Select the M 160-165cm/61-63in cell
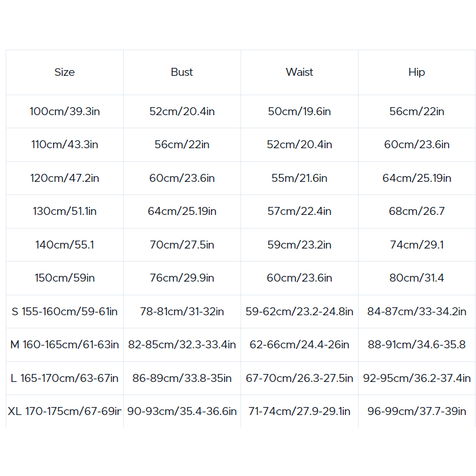This screenshot has height=476, width=476. pyautogui.click(x=64, y=344)
